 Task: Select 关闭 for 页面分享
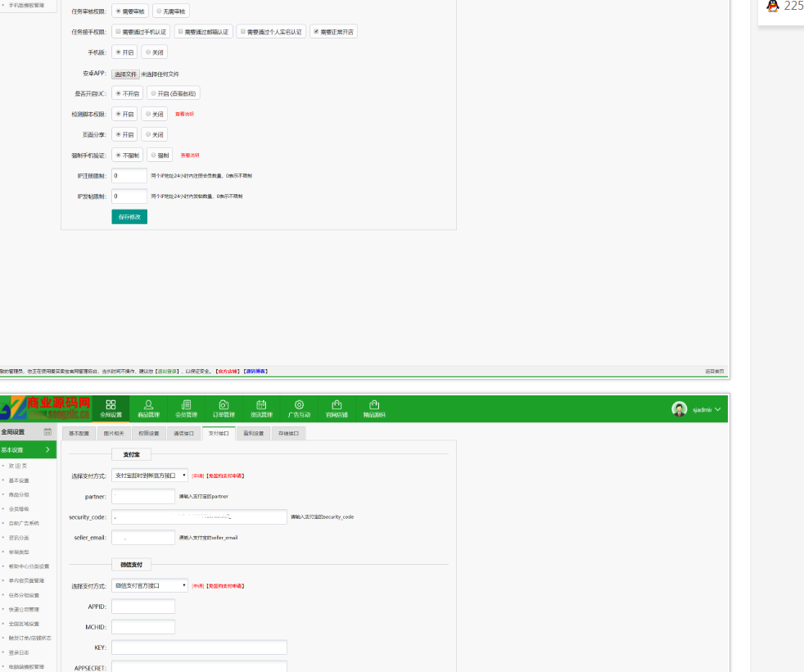pos(148,134)
